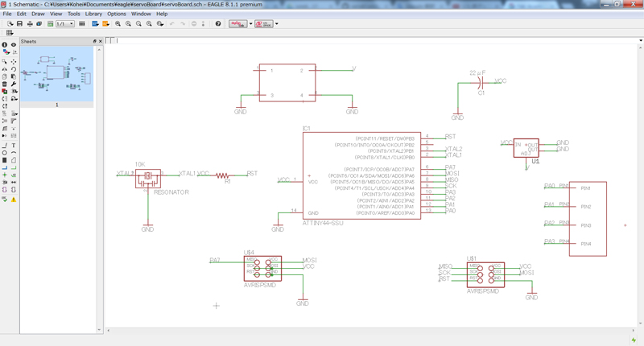Select the Move tool
644x346 pixels.
coord(14,62)
